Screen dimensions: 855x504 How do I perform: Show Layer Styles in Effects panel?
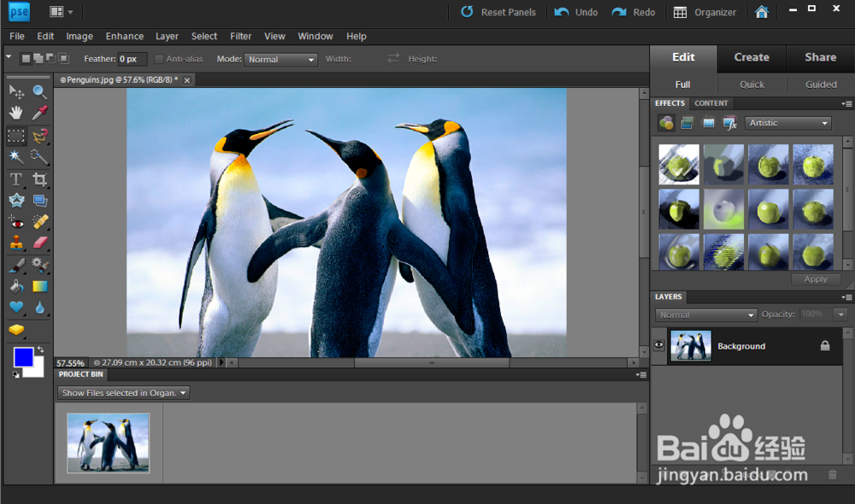687,123
